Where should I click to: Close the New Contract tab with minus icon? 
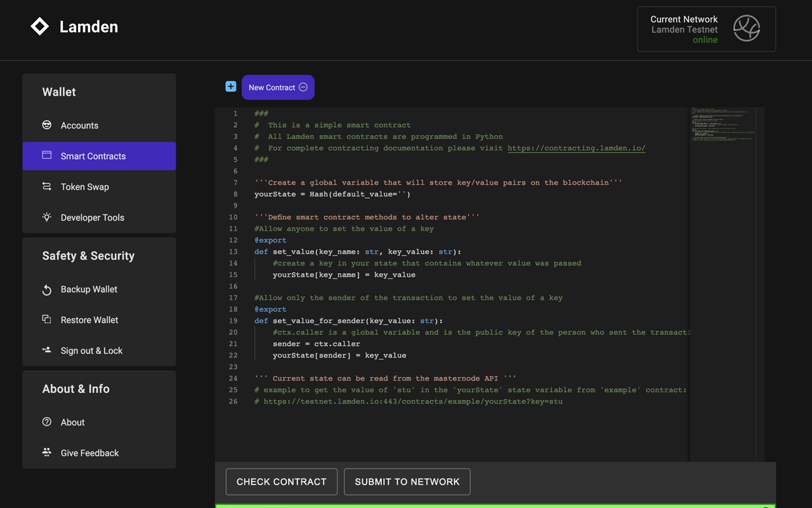303,87
